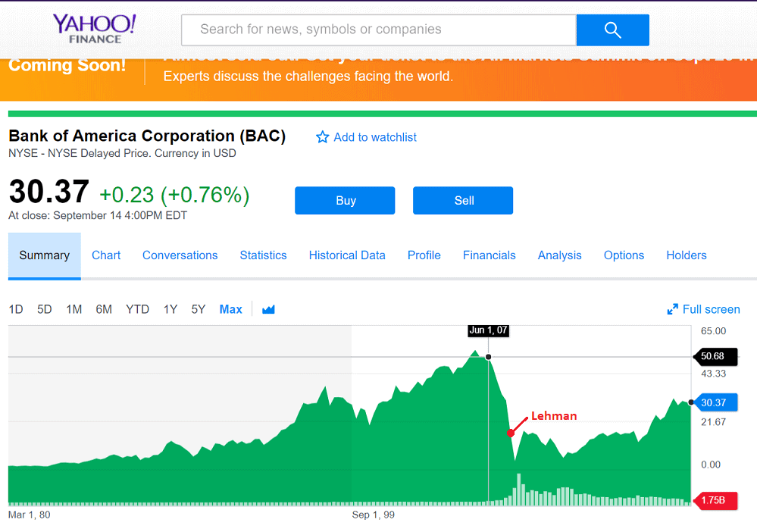Switch chart type with area chart icon
Viewport: 757px width, 532px height.
coord(268,309)
